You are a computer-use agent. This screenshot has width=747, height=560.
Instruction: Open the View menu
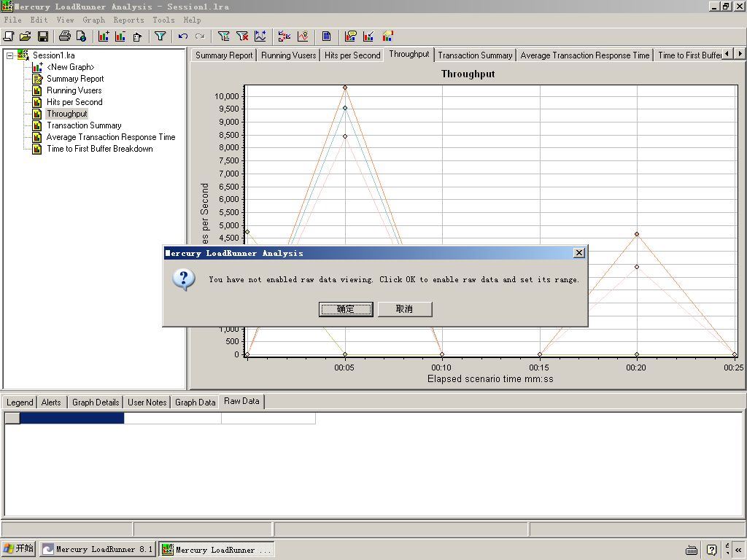65,20
